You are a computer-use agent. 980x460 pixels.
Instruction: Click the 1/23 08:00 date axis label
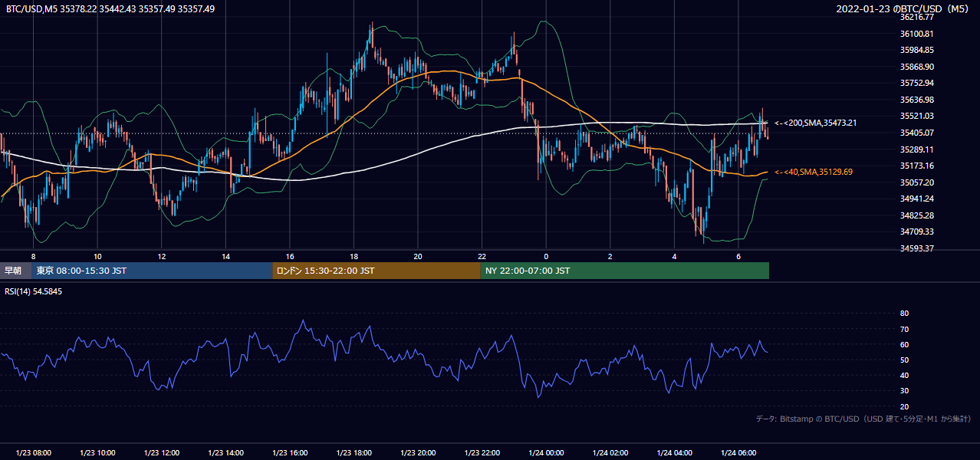point(33,453)
